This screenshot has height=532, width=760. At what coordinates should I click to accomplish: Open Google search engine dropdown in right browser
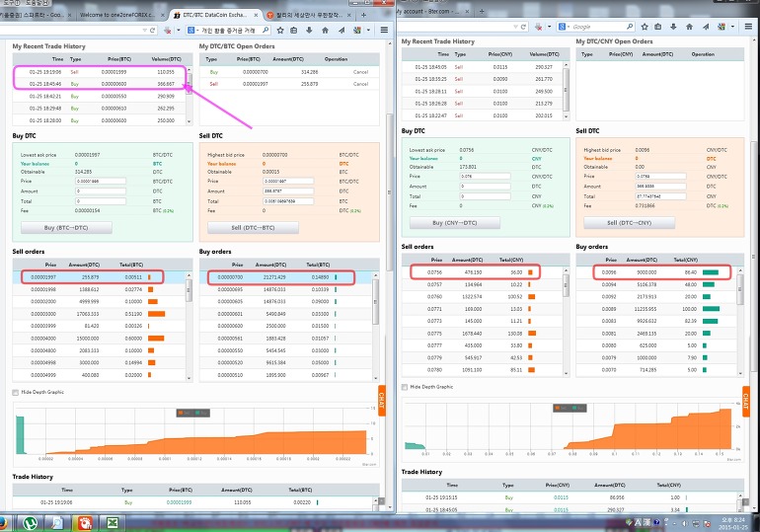point(569,27)
